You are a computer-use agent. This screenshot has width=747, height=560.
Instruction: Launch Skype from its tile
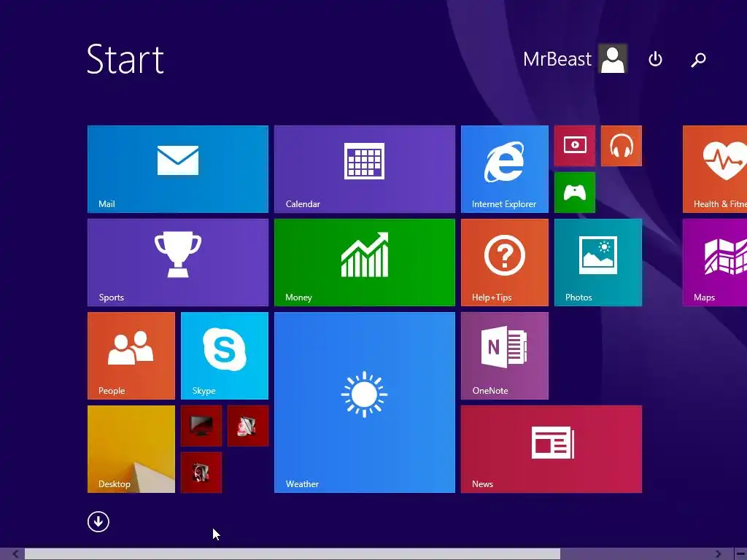225,356
